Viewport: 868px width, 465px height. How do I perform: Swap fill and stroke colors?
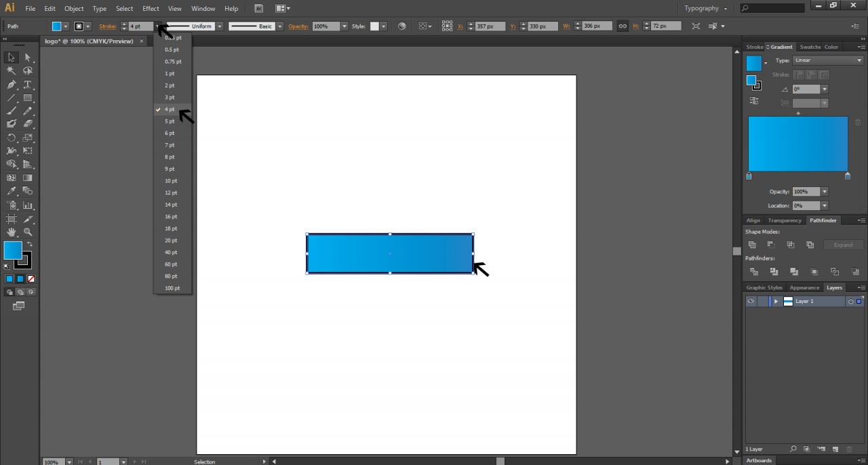tap(29, 244)
